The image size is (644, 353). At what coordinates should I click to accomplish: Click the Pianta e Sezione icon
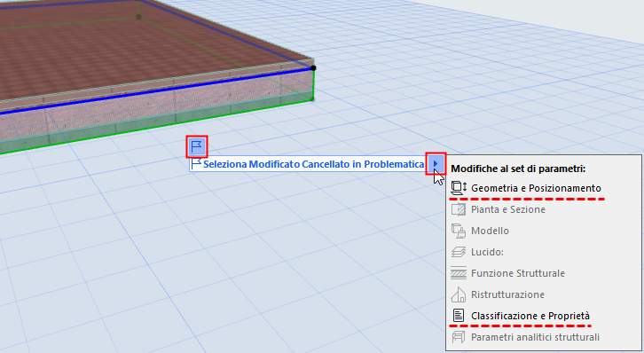pyautogui.click(x=459, y=209)
